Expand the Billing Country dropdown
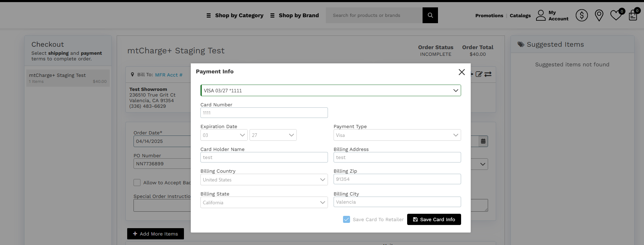Image resolution: width=644 pixels, height=245 pixels. click(x=264, y=180)
